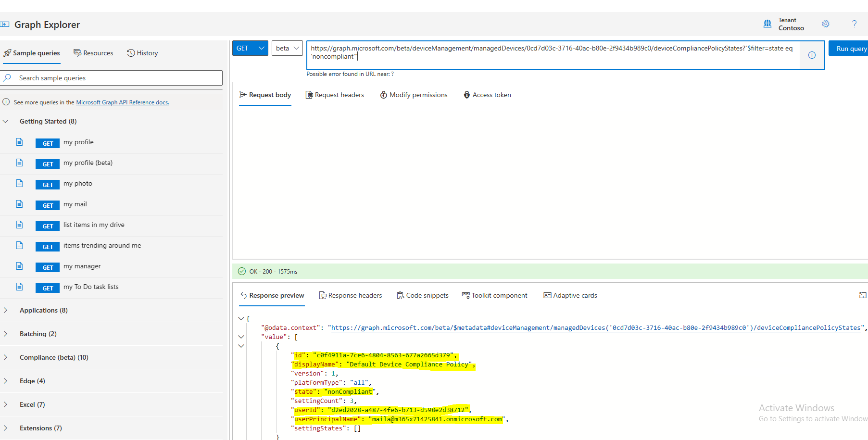Image resolution: width=868 pixels, height=440 pixels.
Task: Click the info icon next to URL
Action: (812, 55)
